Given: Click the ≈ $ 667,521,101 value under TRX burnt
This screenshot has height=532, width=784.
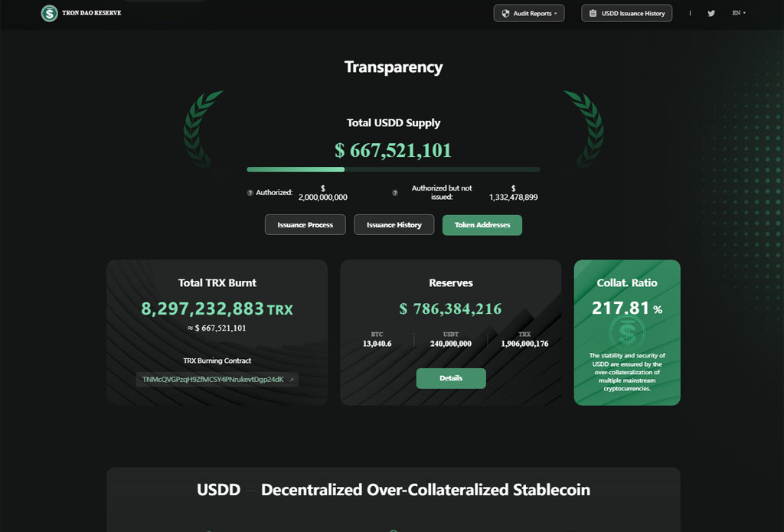Looking at the screenshot, I should [x=217, y=328].
